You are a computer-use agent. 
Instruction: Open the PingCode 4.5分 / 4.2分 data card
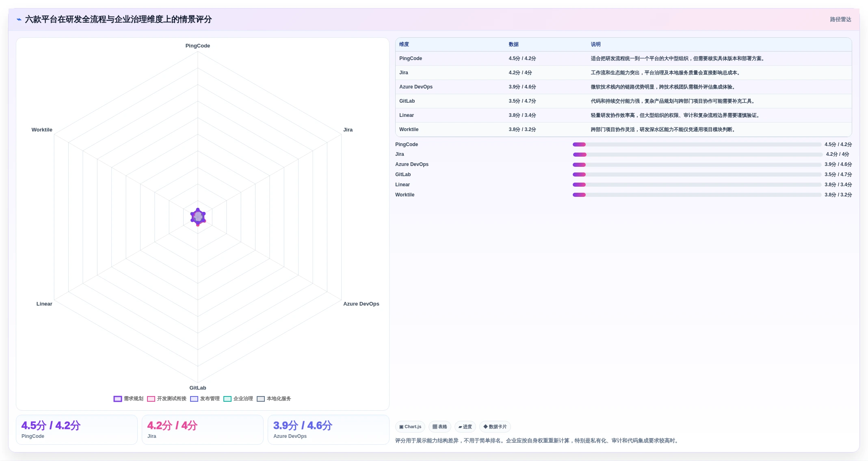[x=77, y=430]
